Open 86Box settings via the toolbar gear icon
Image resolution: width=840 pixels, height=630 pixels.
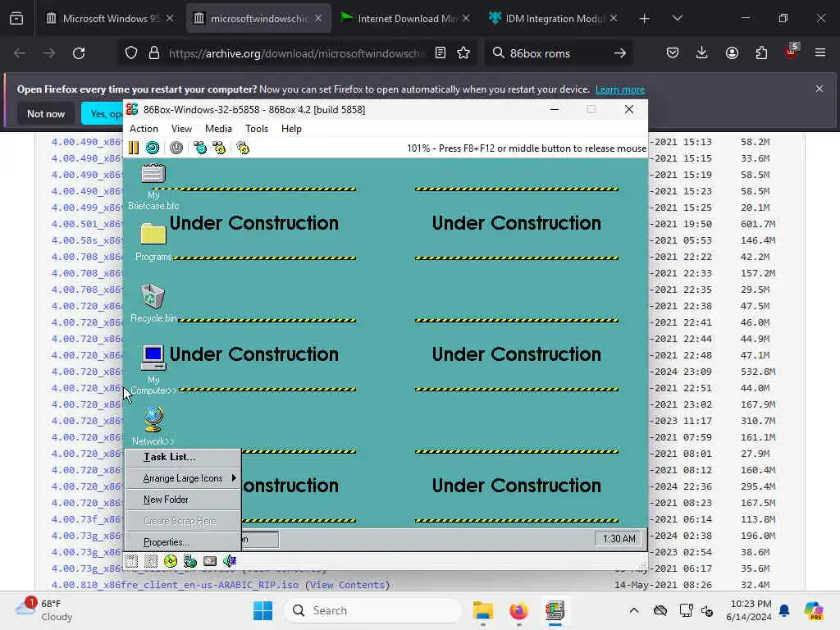pos(243,148)
